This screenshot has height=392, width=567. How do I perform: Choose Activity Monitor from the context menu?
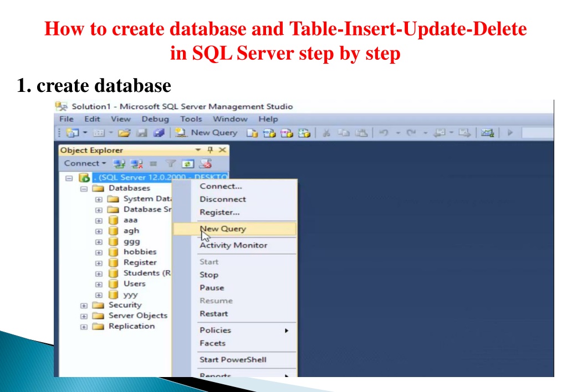pyautogui.click(x=235, y=245)
